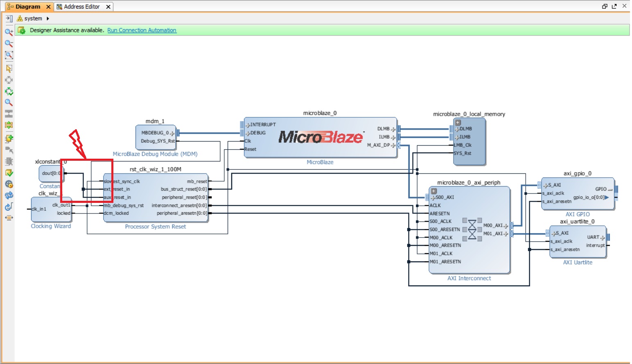Screen dimensions: 632x364
Task: Close the Address Editor tab
Action: coord(108,7)
